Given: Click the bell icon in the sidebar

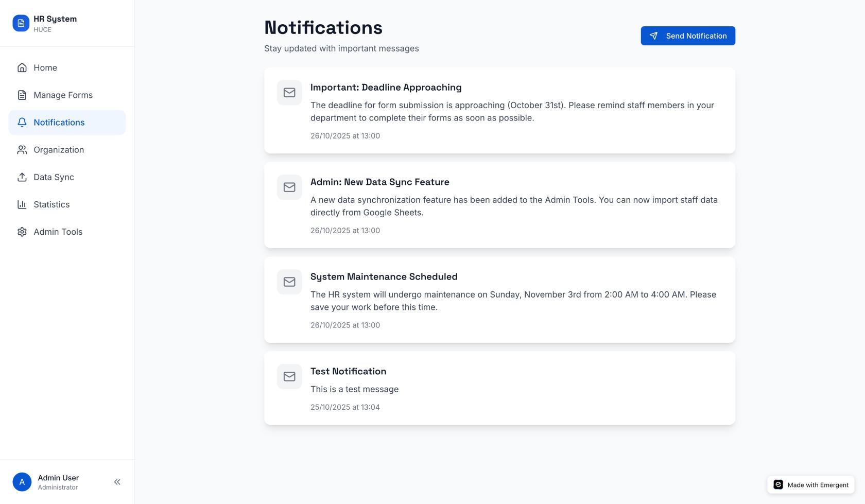Looking at the screenshot, I should click(22, 123).
